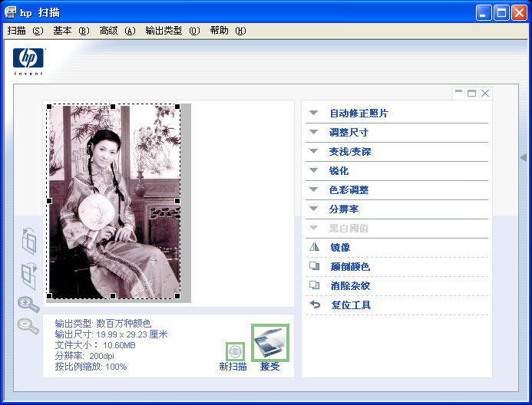
Task: Click the 接受 (Accept) scanner icon
Action: pyautogui.click(x=270, y=343)
